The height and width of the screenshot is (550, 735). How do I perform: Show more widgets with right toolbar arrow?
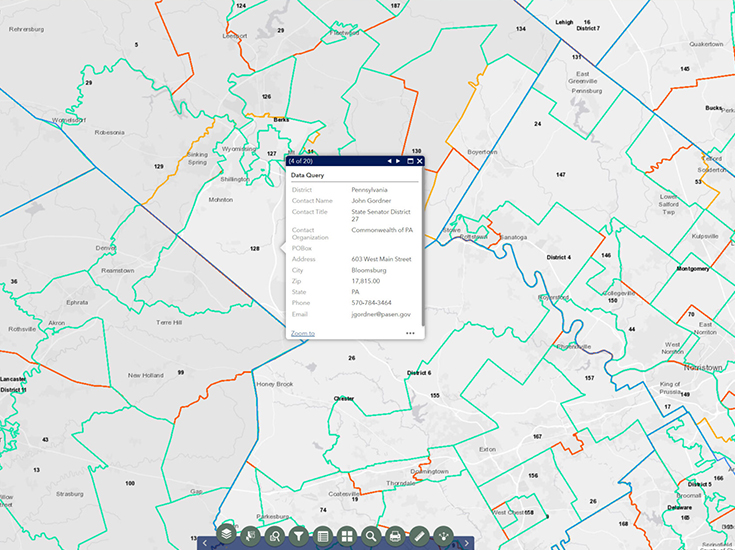pos(466,543)
